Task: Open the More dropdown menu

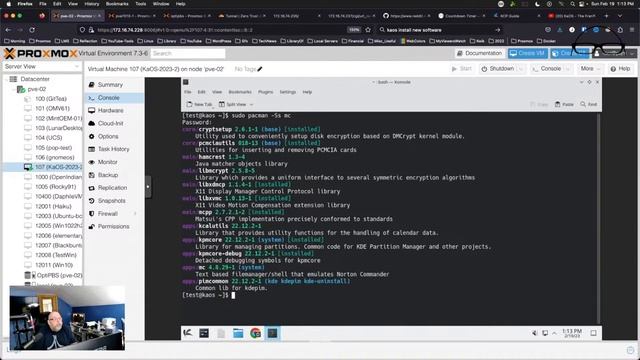Action: point(590,69)
